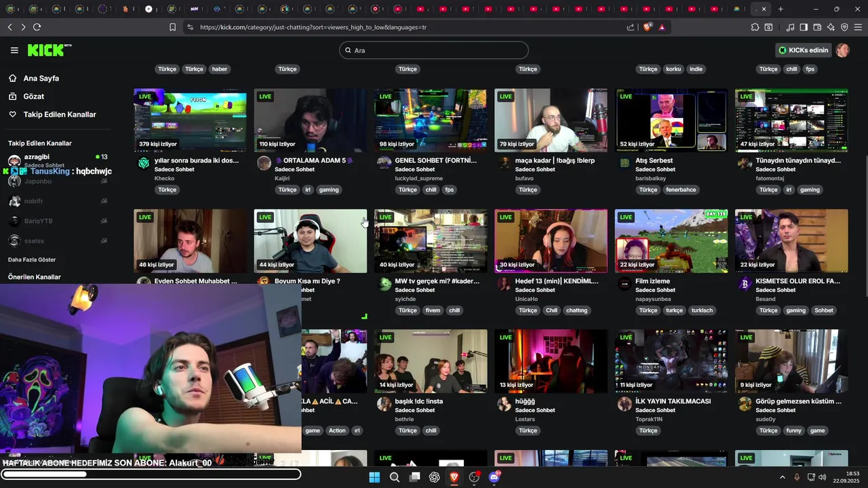The height and width of the screenshot is (488, 868).
Task: Click the luckylad_supreme channel name
Action: click(418, 178)
